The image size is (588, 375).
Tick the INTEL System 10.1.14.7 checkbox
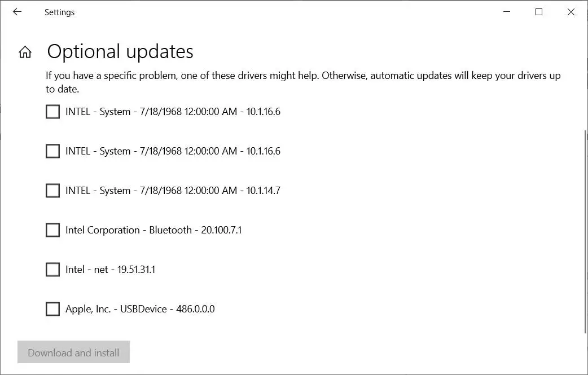(52, 190)
